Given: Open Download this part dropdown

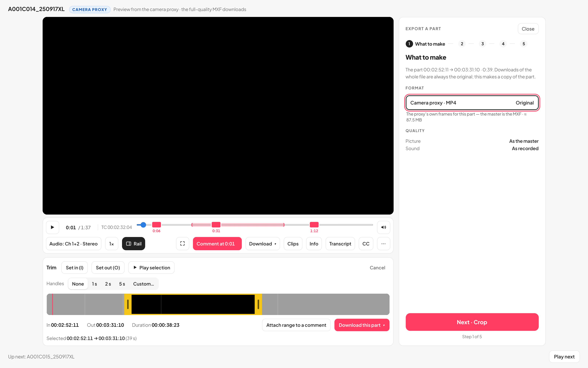Looking at the screenshot, I should (362, 325).
